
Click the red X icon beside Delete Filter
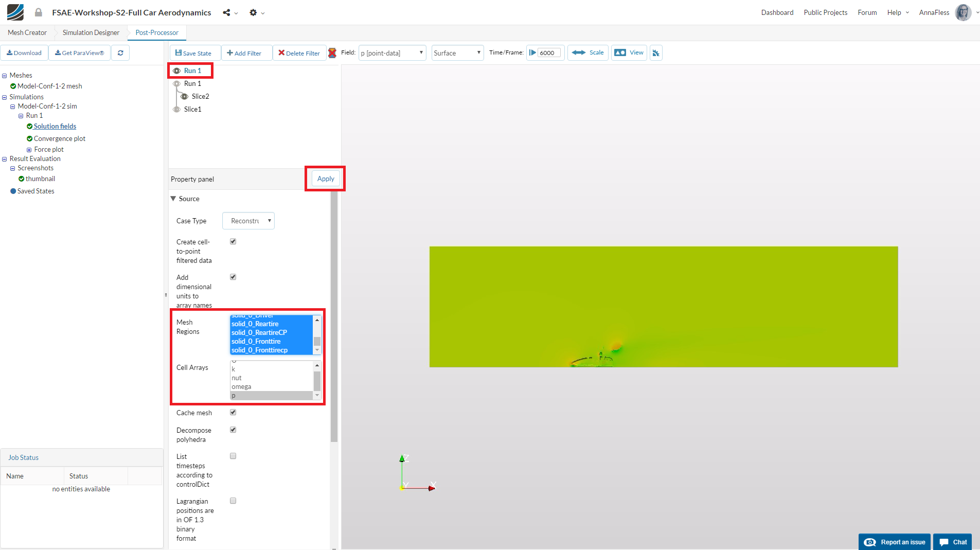pos(332,53)
